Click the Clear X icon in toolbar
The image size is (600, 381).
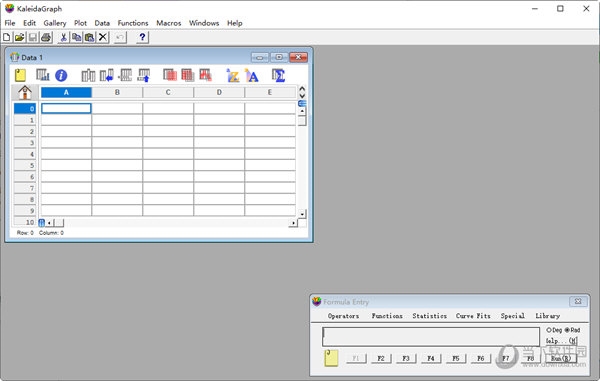pyautogui.click(x=103, y=37)
